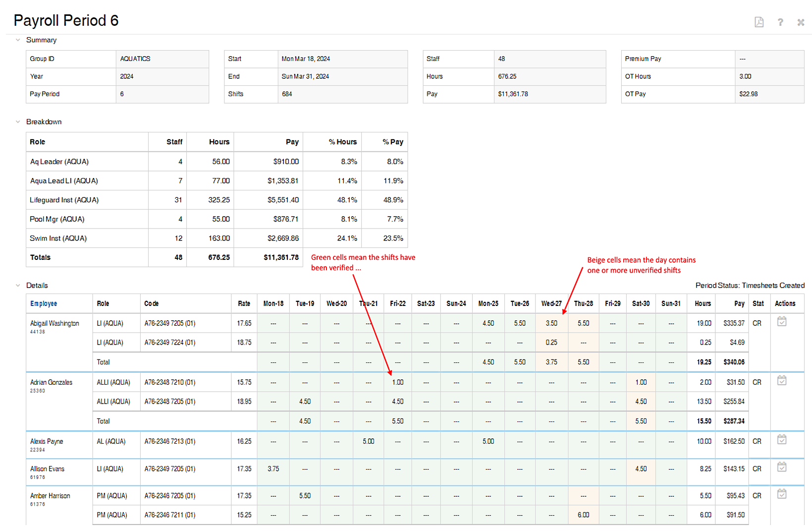Viewport: 812px width, 531px height.
Task: Select code A76-2349 7224 (01)
Action: click(x=170, y=342)
